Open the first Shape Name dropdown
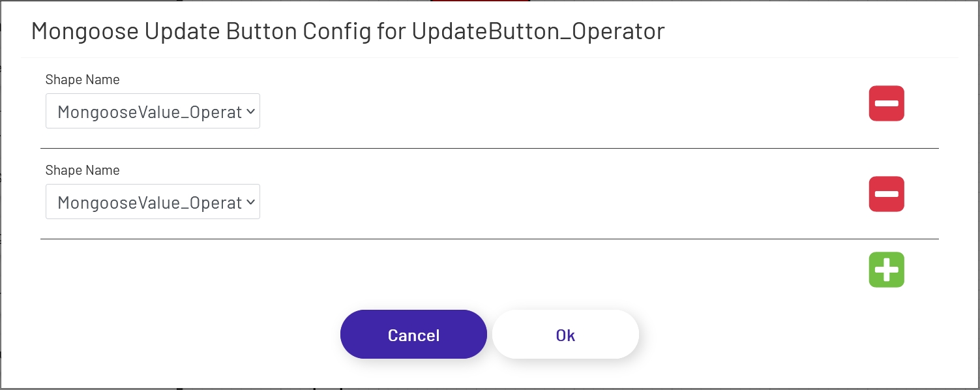Image resolution: width=980 pixels, height=390 pixels. (153, 111)
